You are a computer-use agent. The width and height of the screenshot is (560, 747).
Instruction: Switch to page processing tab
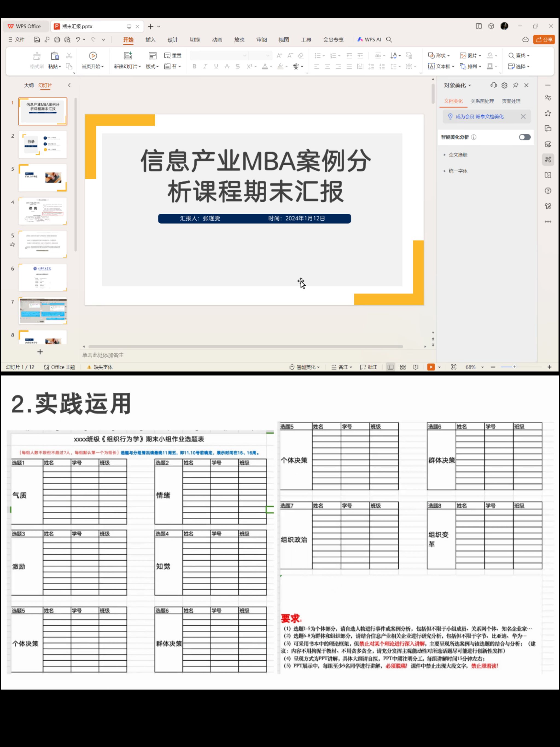(x=511, y=101)
